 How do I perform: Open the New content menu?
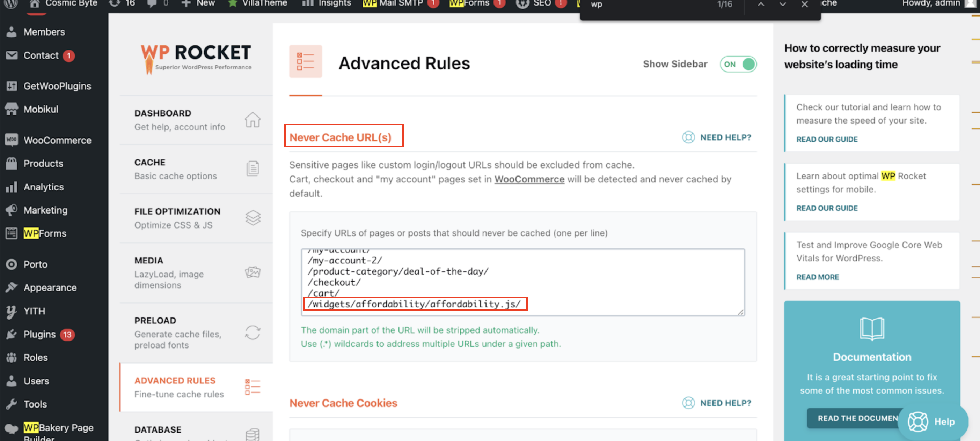pos(198,4)
